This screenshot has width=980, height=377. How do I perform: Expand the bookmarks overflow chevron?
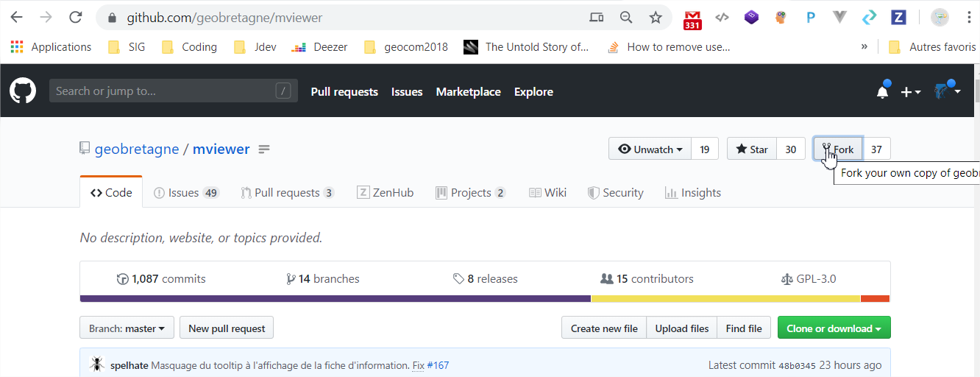point(864,47)
